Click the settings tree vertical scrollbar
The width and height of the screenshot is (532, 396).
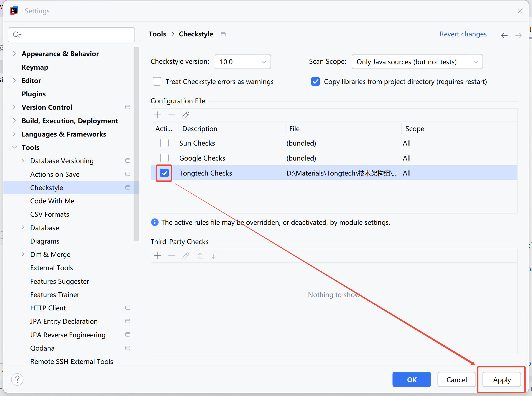tap(136, 144)
